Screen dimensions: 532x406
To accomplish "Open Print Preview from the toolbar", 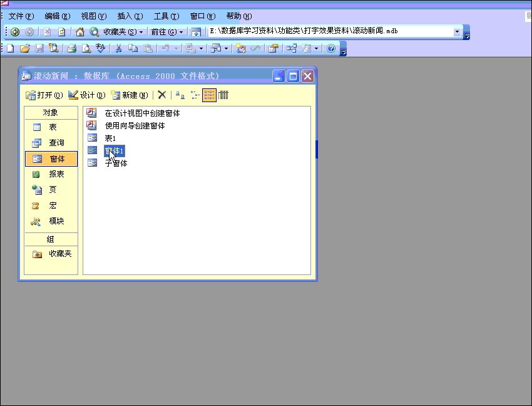I will (86, 49).
